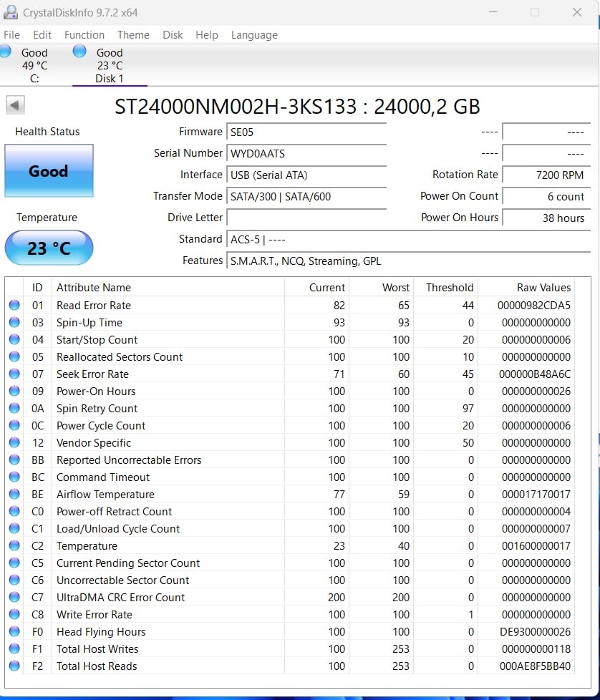Click the Power On Hours value
Screen dimensions: 600x700
546,218
